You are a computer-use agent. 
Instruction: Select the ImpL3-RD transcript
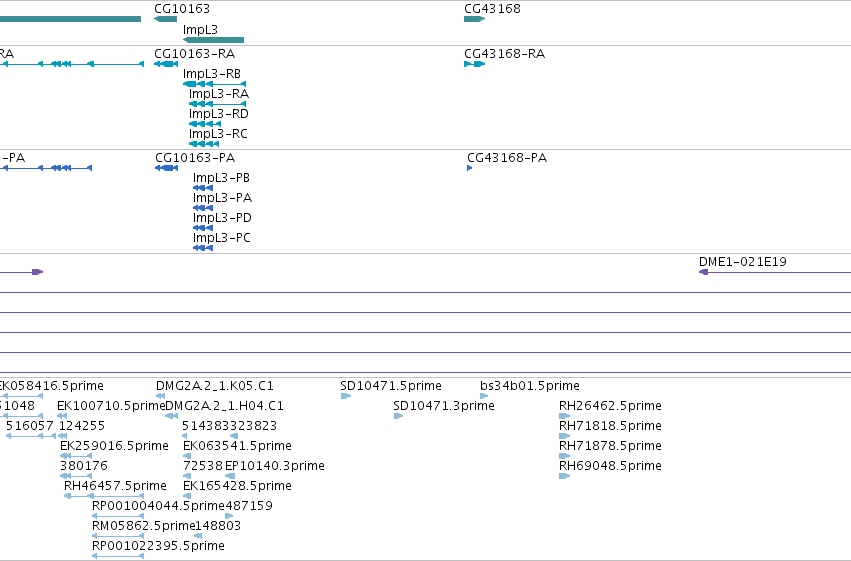tap(205, 124)
